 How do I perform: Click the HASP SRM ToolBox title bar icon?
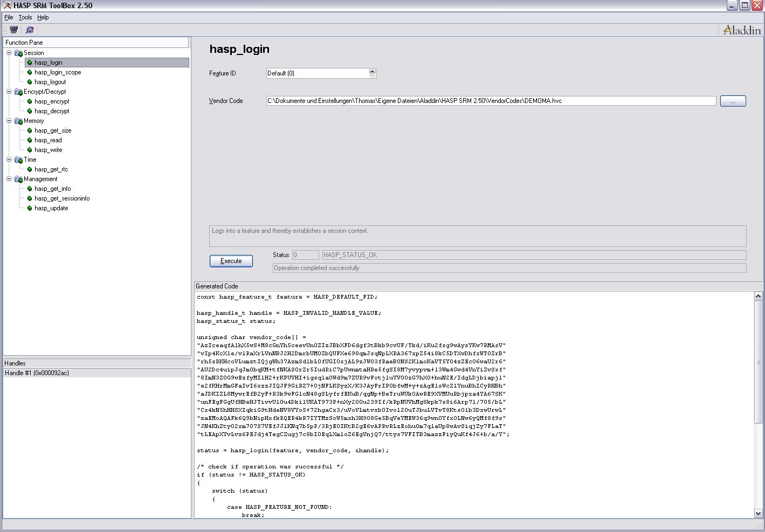click(x=7, y=5)
